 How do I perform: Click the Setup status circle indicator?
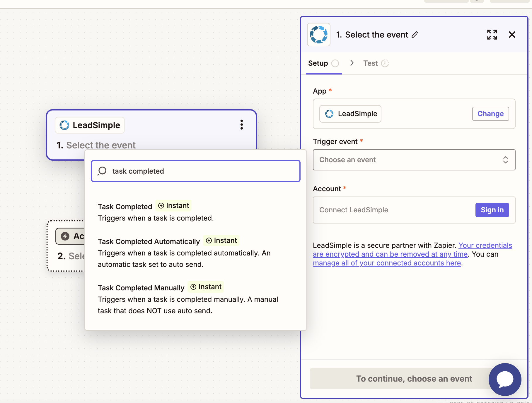335,63
